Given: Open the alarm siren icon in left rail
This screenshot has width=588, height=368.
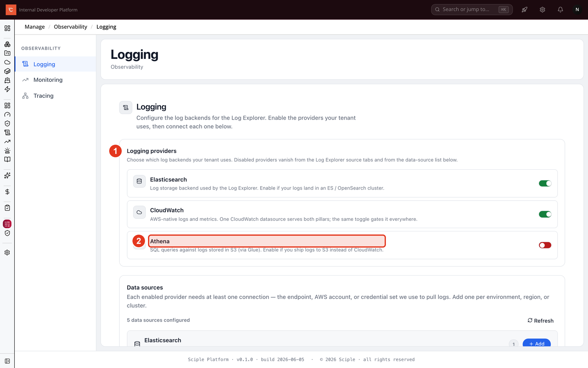Looking at the screenshot, I should (7, 151).
